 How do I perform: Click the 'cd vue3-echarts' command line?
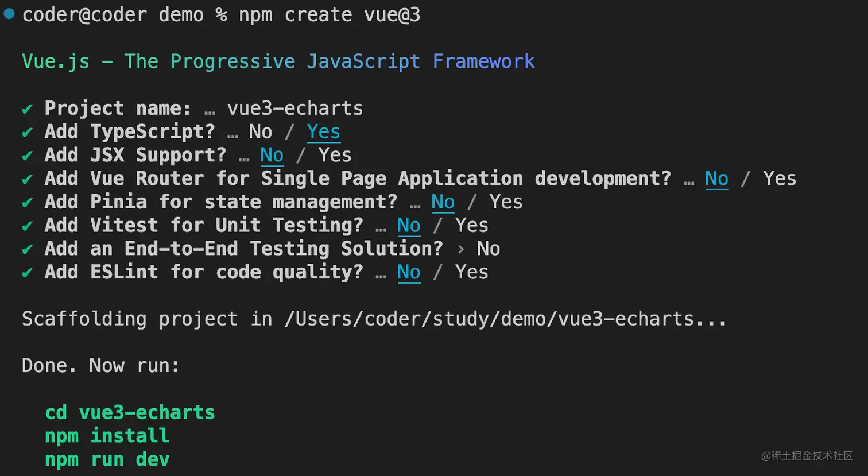(x=130, y=412)
